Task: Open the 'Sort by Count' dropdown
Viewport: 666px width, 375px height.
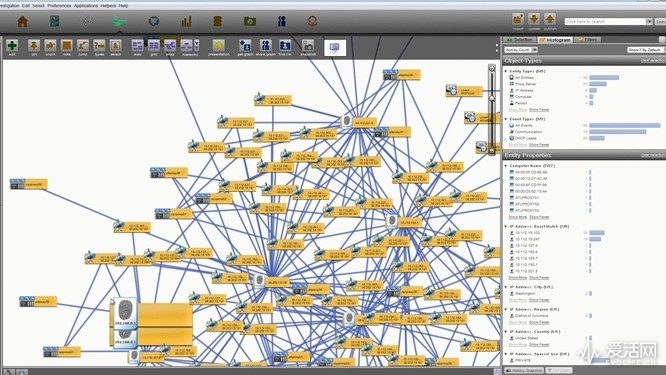Action: (521, 50)
